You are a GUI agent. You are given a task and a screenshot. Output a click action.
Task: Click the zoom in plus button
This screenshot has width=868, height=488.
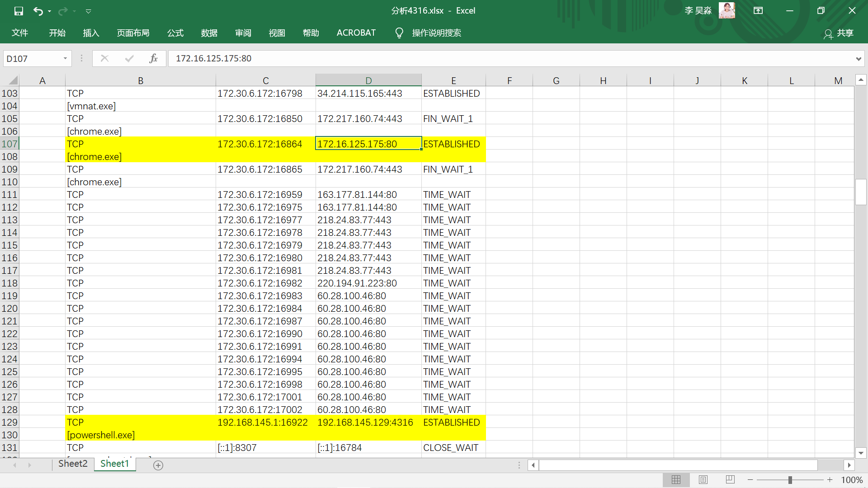click(x=830, y=480)
